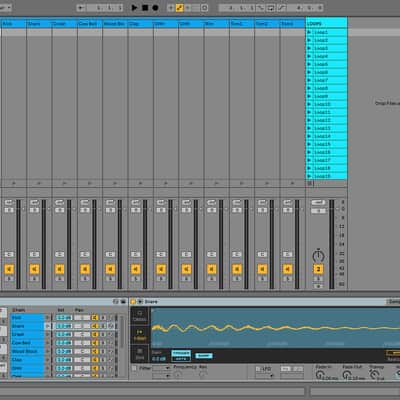The height and width of the screenshot is (400, 400).
Task: Toggle the punch-out icon next to loop switch
Action: tap(282, 8)
